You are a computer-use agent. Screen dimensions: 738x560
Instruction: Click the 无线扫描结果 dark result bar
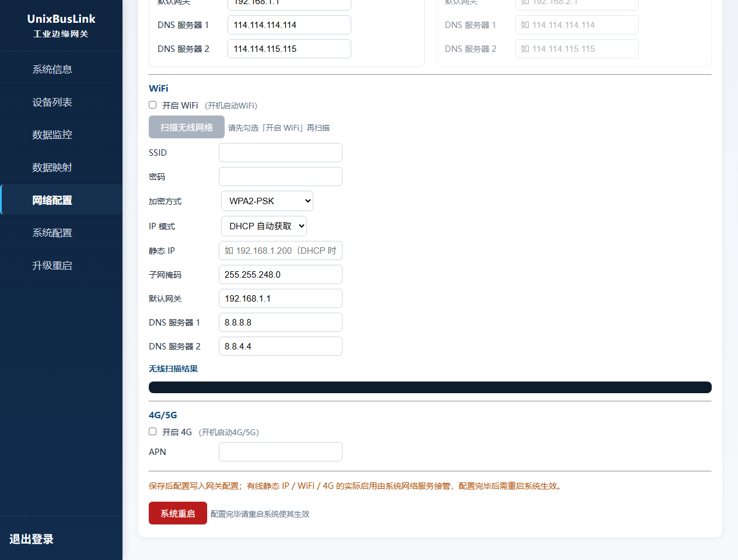pos(430,387)
